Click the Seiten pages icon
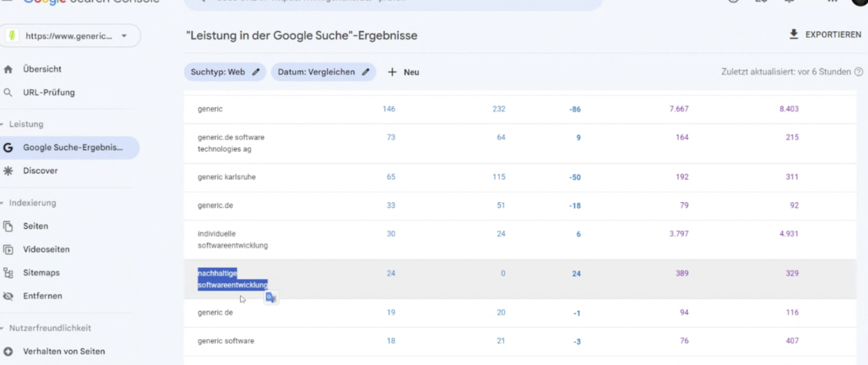 click(8, 226)
